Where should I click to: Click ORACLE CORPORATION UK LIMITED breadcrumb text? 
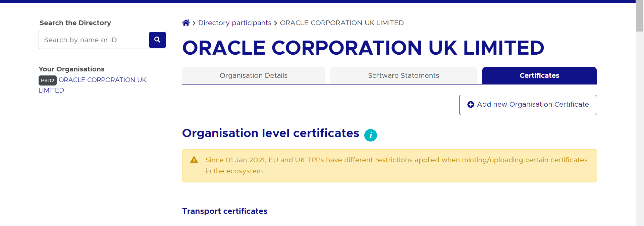(x=342, y=23)
